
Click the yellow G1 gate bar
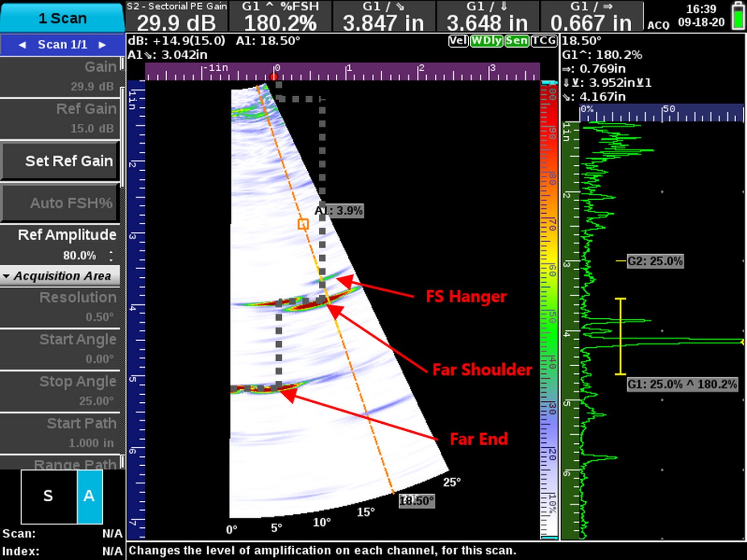coord(620,336)
